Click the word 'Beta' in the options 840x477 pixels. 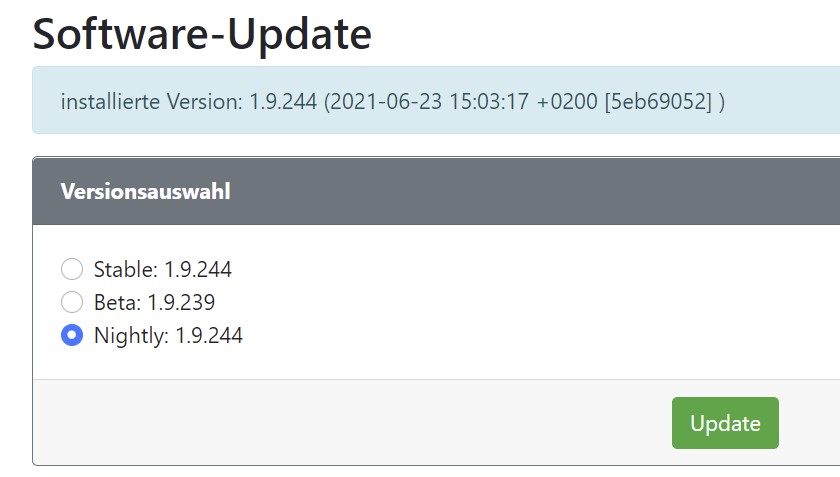click(116, 302)
